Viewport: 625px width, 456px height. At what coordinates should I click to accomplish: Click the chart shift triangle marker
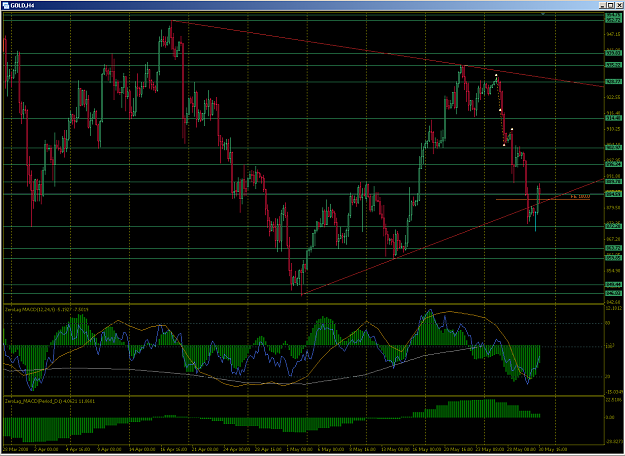543,14
